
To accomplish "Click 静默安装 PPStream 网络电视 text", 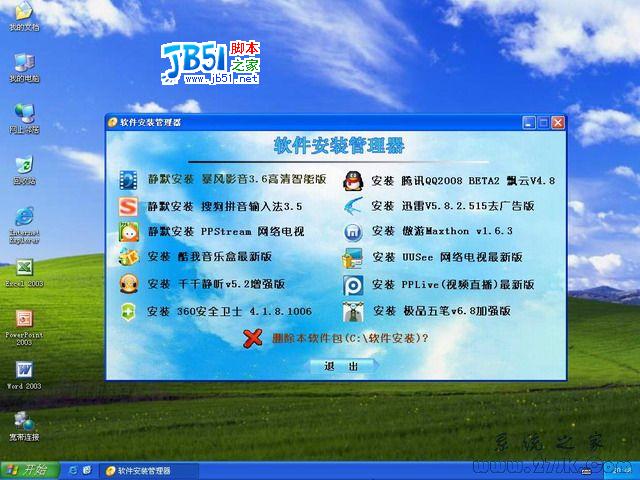I will point(226,232).
